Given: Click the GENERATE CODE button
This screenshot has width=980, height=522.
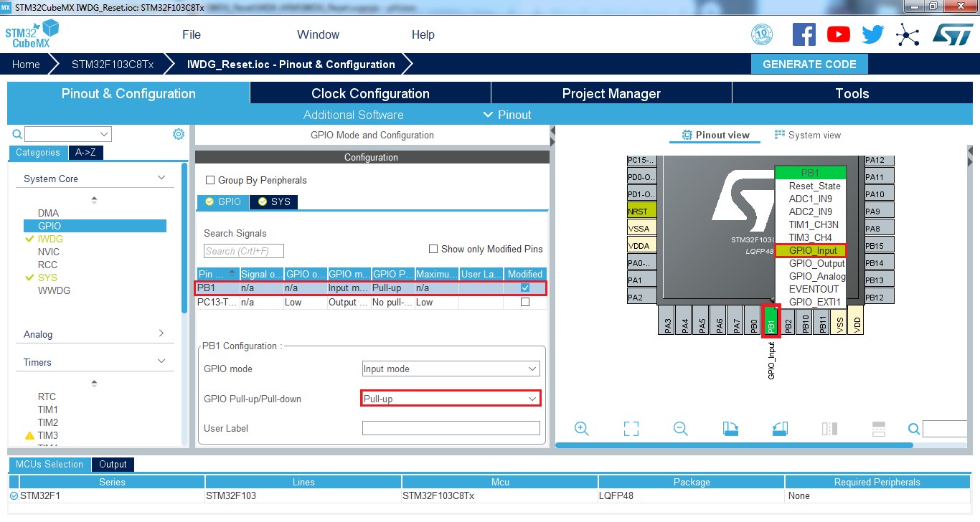Looking at the screenshot, I should click(x=809, y=64).
